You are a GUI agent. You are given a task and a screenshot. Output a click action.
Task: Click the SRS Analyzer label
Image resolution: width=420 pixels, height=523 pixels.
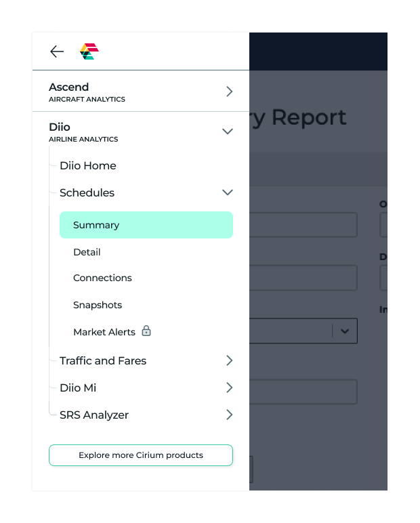point(94,415)
